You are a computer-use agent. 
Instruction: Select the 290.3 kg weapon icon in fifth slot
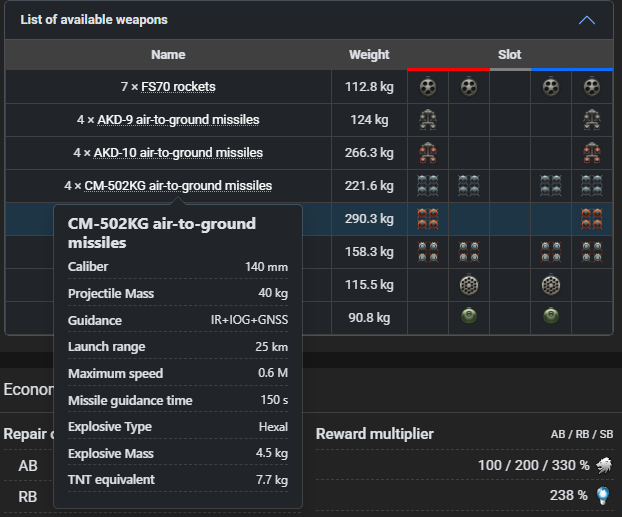(591, 219)
